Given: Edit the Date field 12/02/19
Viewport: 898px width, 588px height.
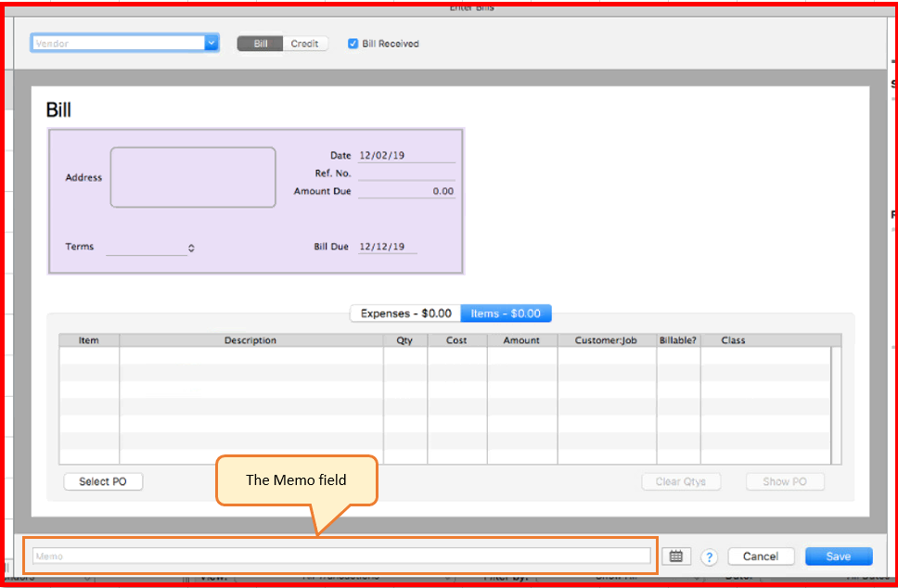Looking at the screenshot, I should [406, 156].
